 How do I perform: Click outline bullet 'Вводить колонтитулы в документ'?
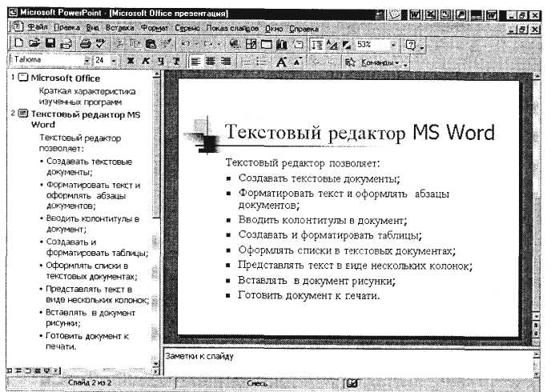point(92,224)
